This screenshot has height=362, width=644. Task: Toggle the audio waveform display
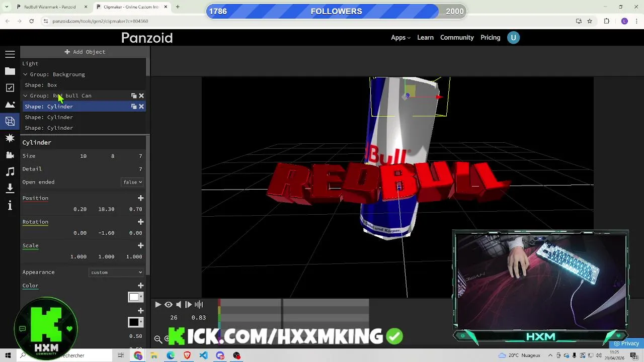pyautogui.click(x=199, y=304)
